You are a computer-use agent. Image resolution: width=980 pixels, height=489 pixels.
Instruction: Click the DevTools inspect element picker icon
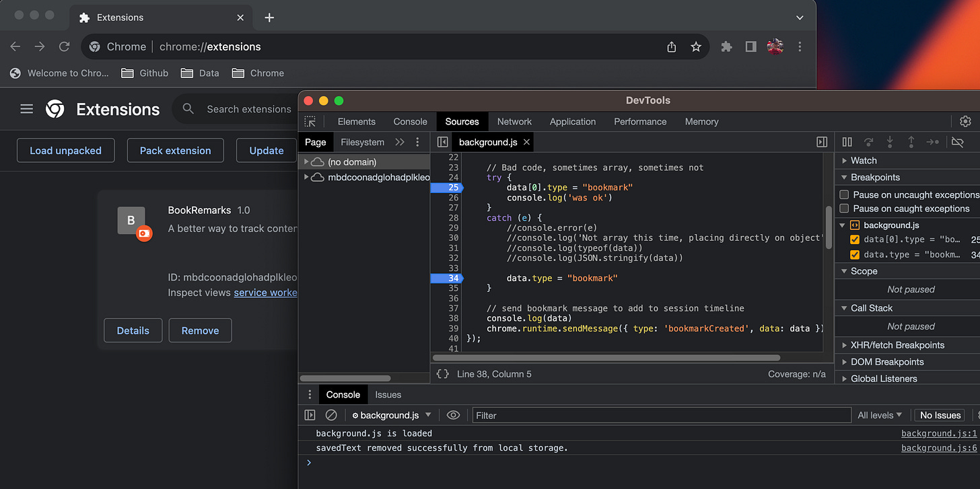click(310, 122)
